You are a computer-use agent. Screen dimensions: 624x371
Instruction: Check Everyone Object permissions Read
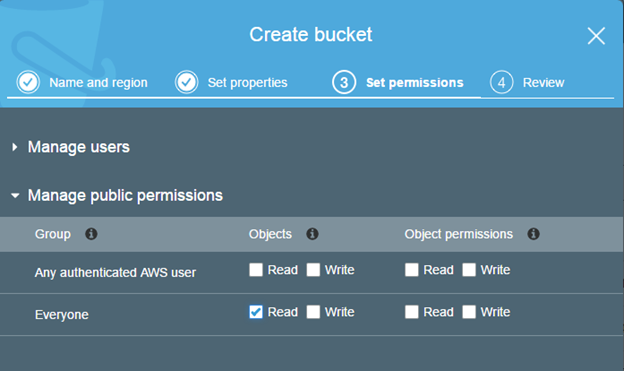411,312
